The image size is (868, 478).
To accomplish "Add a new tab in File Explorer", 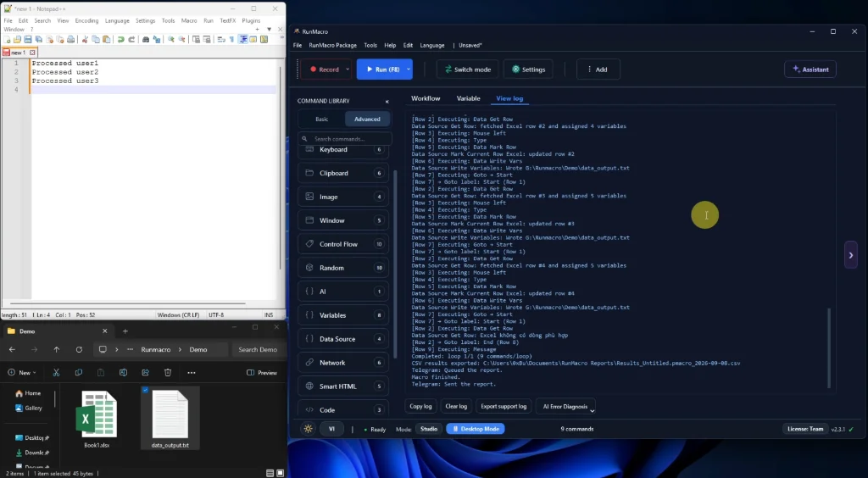I will click(125, 331).
